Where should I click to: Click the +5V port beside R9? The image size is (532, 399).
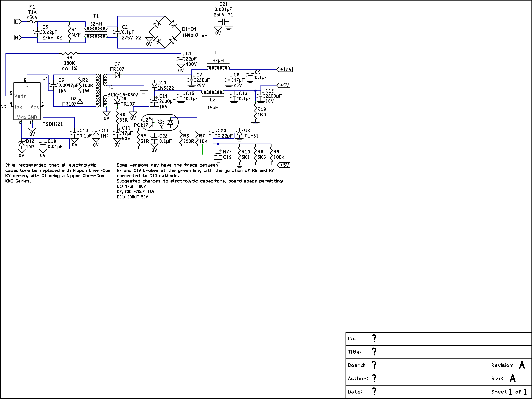(x=284, y=165)
